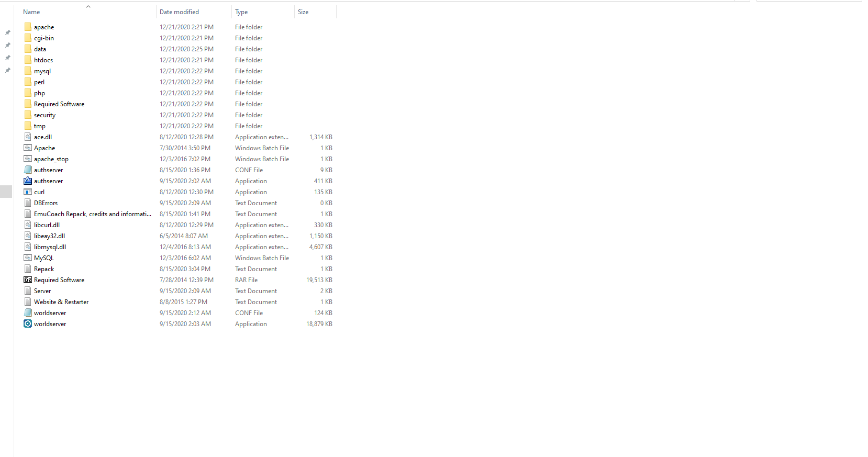This screenshot has width=868, height=457.
Task: Click the RAR File type cell
Action: [x=247, y=280]
